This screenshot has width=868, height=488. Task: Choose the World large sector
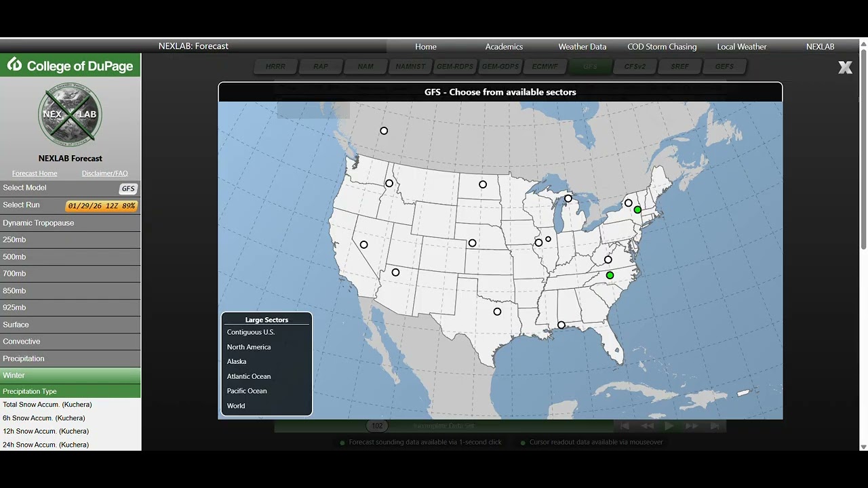pyautogui.click(x=236, y=406)
